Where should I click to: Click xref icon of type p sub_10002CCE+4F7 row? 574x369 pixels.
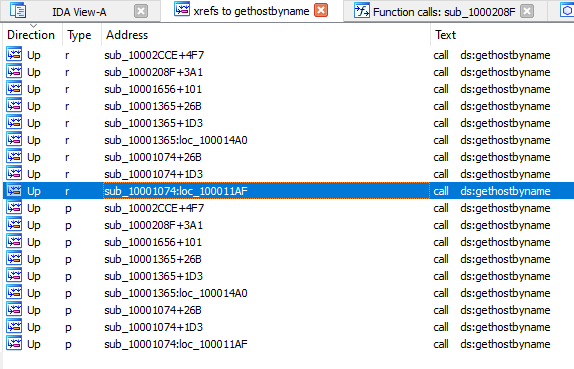click(14, 207)
